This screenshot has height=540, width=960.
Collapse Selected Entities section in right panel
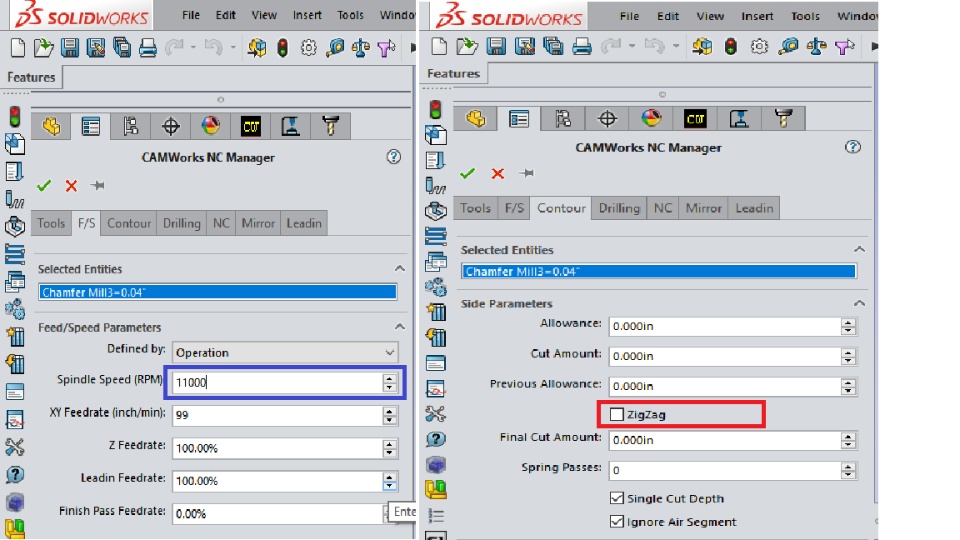[860, 249]
